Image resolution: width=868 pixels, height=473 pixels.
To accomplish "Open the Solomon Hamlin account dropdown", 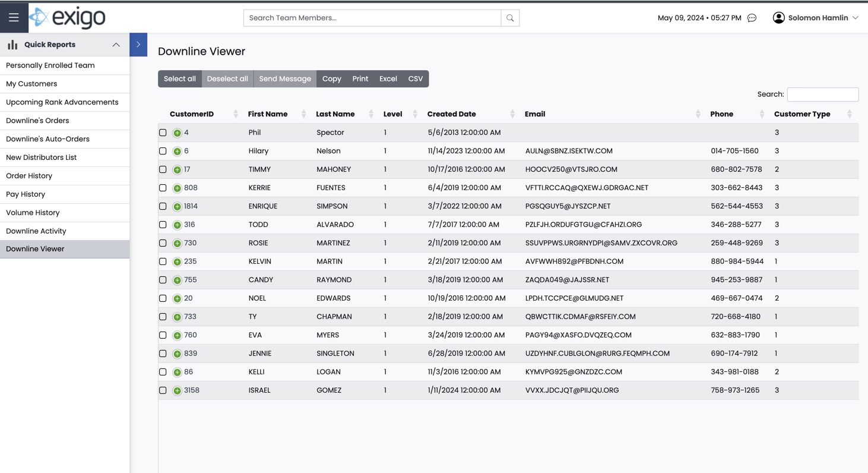I will click(856, 17).
